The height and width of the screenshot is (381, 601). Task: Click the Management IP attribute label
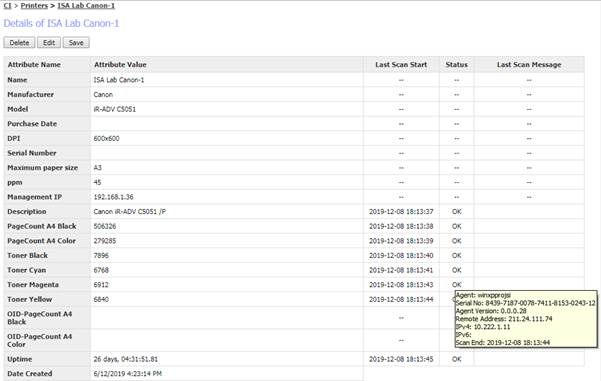pos(34,197)
